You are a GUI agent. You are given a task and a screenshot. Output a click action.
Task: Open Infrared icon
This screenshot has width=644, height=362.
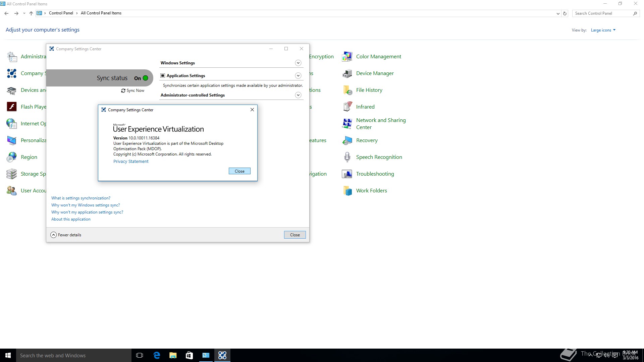pyautogui.click(x=347, y=107)
